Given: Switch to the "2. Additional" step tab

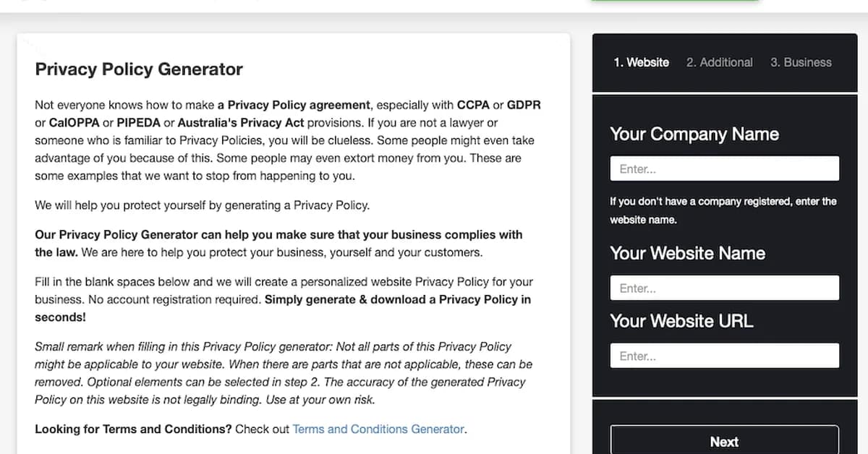Looking at the screenshot, I should coord(719,62).
